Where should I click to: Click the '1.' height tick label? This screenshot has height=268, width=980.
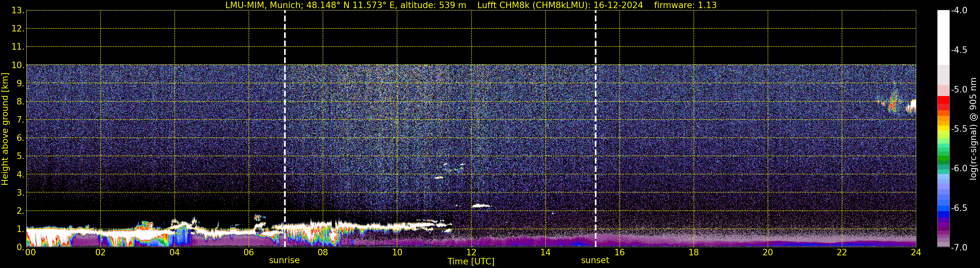click(x=20, y=229)
